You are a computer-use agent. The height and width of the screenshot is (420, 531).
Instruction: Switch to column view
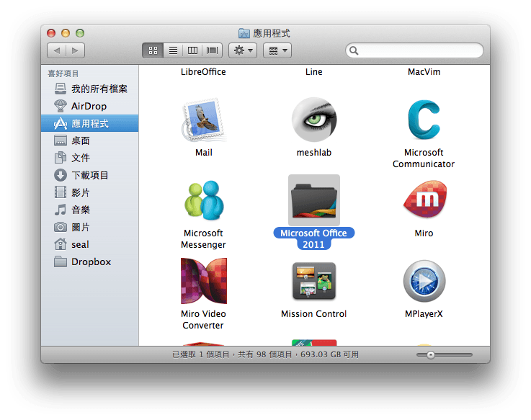(x=192, y=50)
